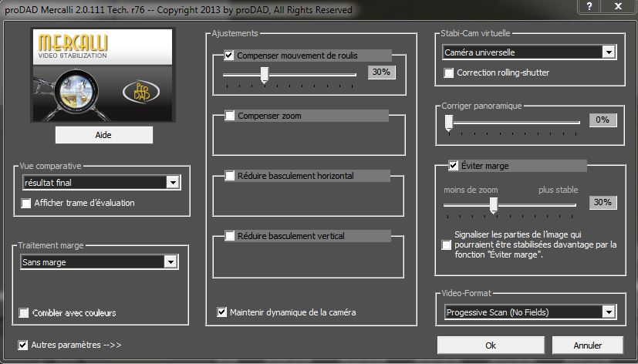638x364 pixels.
Task: Click the 'Sans marge' selected value
Action: [44, 262]
